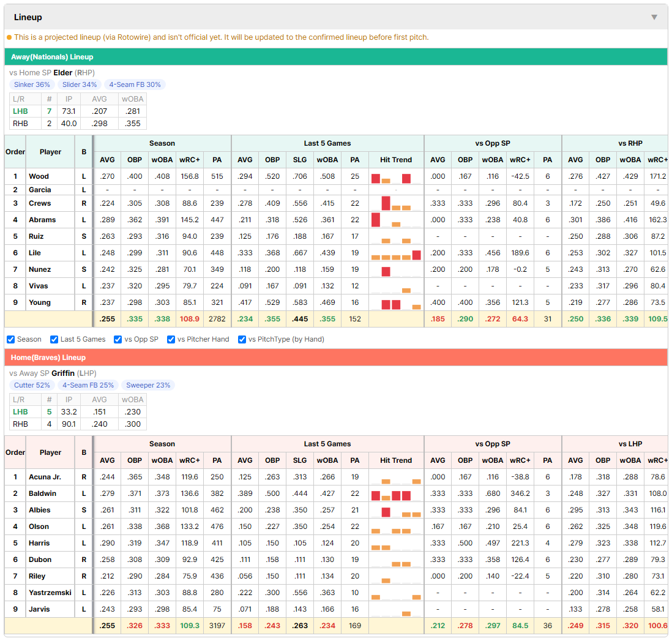This screenshot has width=672, height=641.
Task: Open Acuna Jr. player name
Action: (45, 477)
